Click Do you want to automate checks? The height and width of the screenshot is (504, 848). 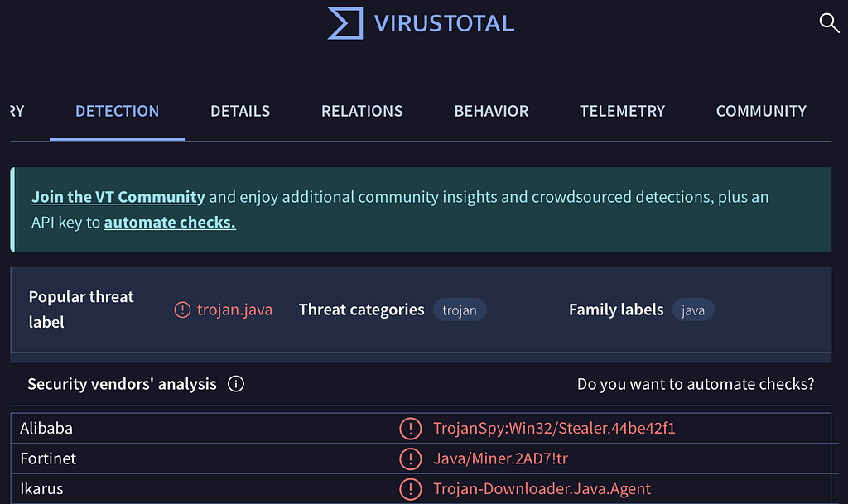point(696,383)
